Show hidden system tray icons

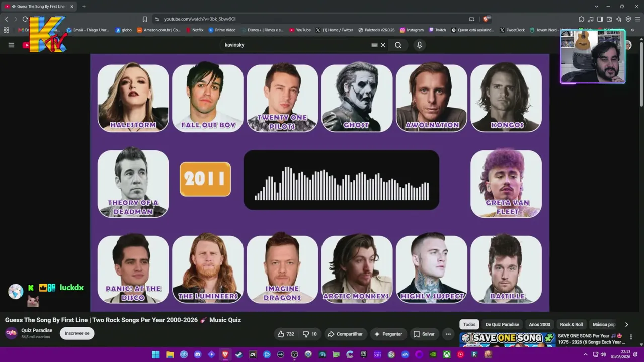point(586,354)
